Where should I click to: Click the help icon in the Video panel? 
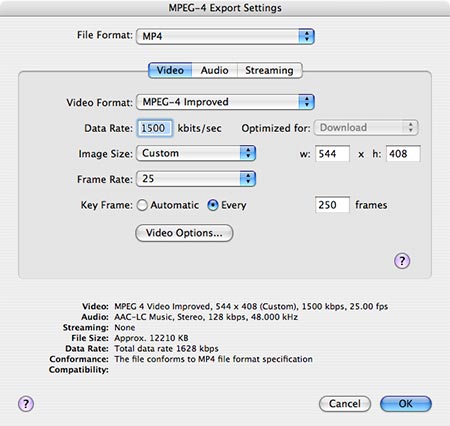click(402, 261)
